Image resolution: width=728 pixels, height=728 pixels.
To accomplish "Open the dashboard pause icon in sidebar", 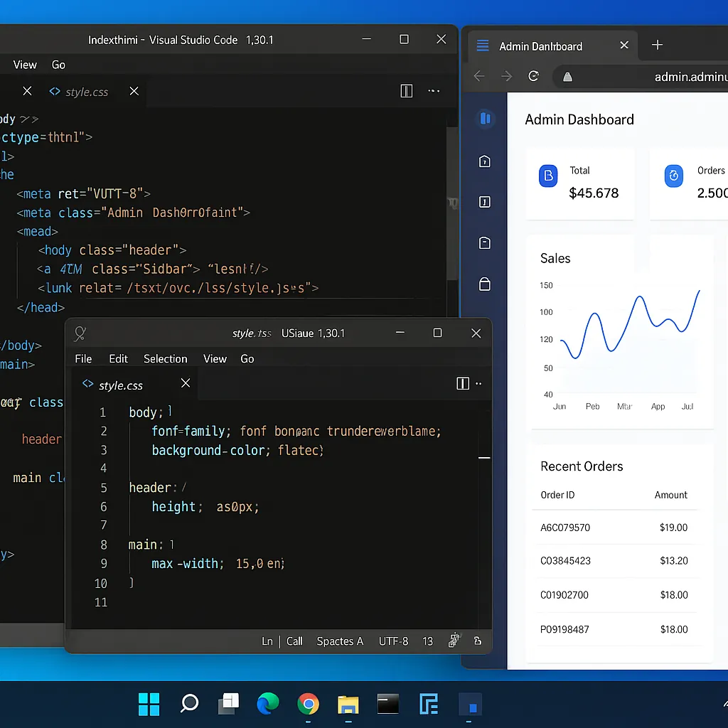I will tap(486, 119).
